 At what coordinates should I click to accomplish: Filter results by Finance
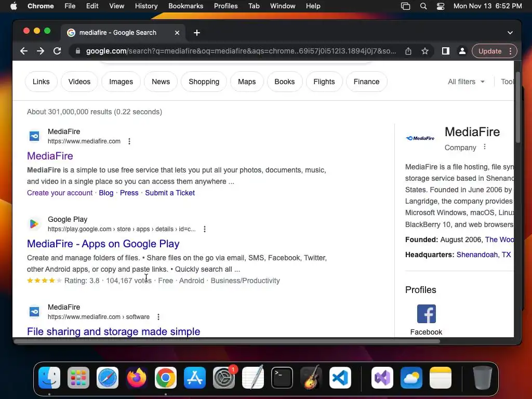366,82
